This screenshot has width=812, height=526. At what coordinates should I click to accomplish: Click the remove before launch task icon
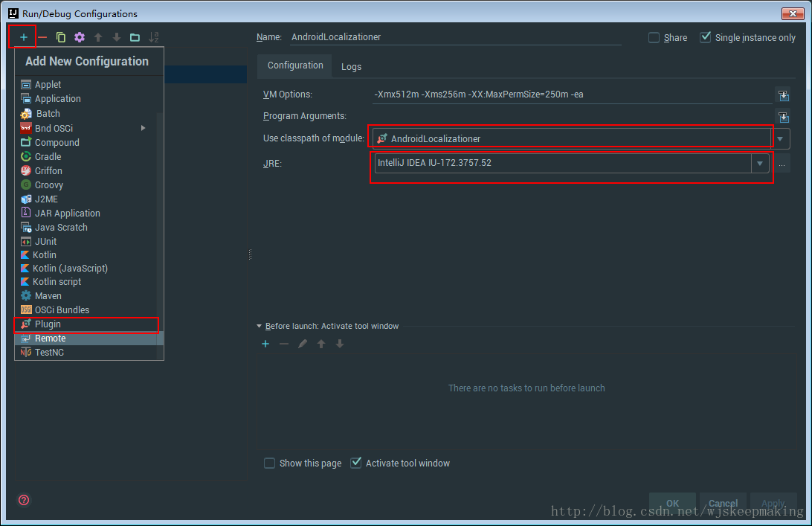tap(284, 344)
